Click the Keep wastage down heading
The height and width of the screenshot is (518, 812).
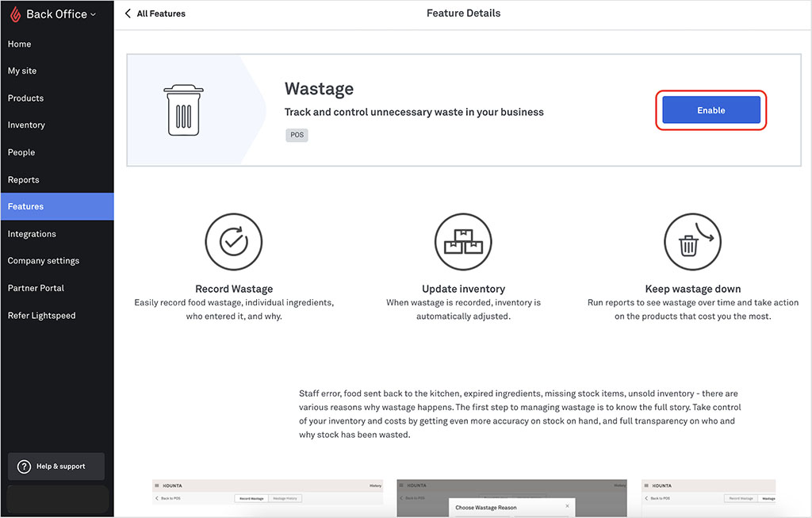coord(693,289)
